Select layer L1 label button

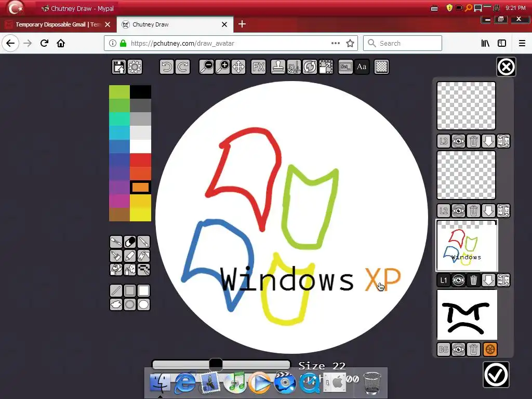click(x=444, y=280)
